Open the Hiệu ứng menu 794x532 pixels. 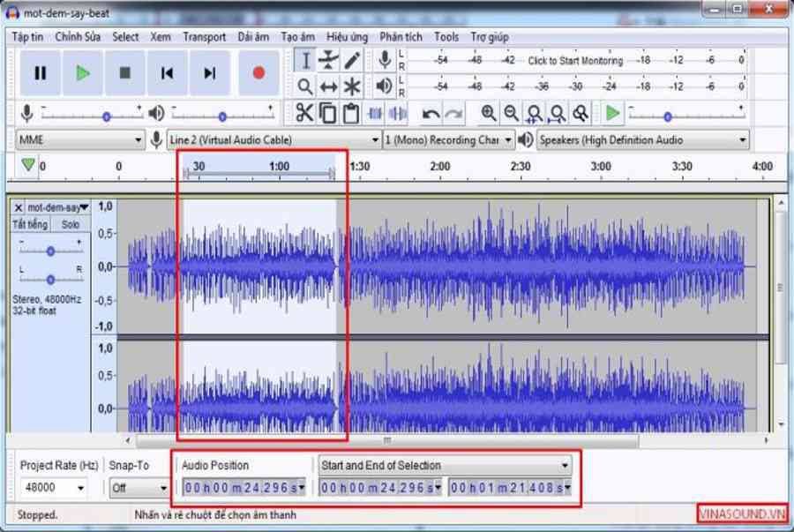347,37
